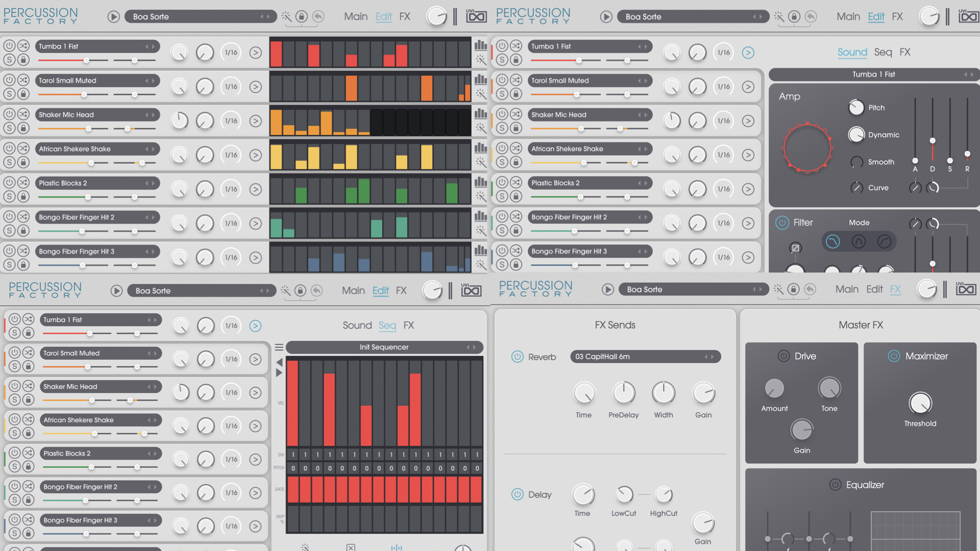Select the band-pass filter mode icon

[859, 241]
